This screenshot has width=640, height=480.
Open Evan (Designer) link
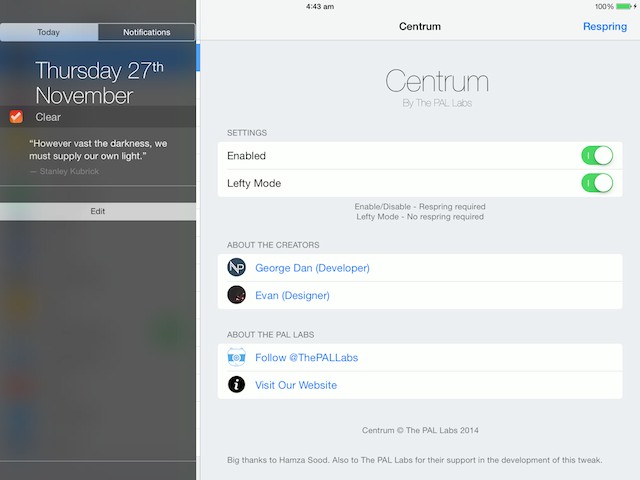292,296
